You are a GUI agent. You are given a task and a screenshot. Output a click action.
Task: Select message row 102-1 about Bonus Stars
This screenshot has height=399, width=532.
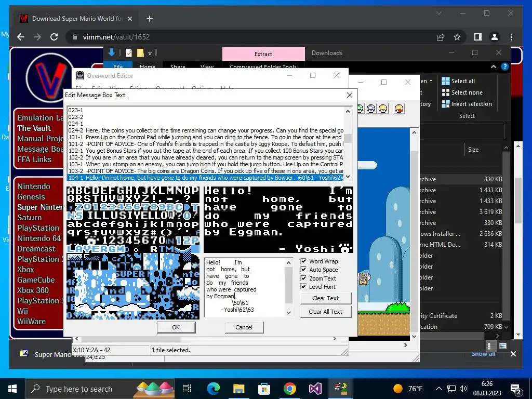click(206, 151)
